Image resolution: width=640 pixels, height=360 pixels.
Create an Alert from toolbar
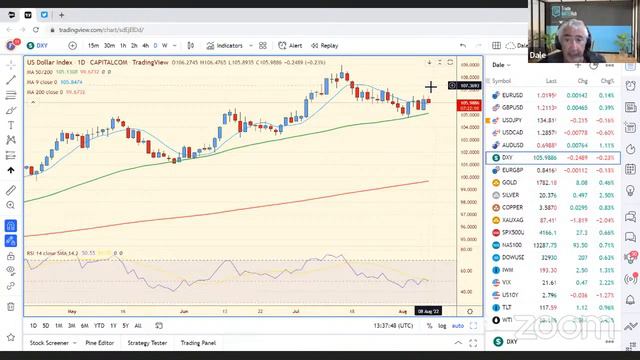pyautogui.click(x=290, y=46)
